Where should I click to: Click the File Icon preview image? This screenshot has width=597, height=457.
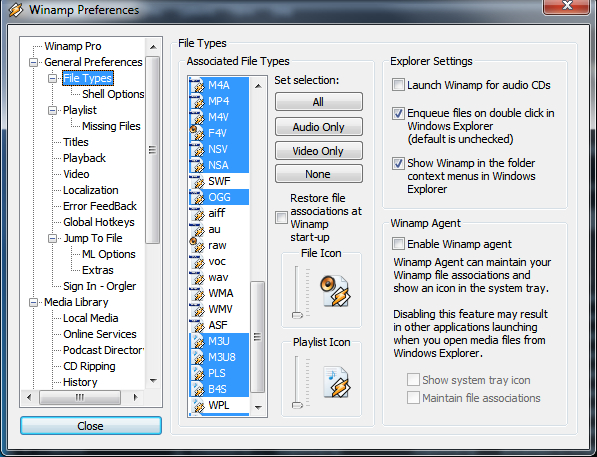pyautogui.click(x=335, y=291)
